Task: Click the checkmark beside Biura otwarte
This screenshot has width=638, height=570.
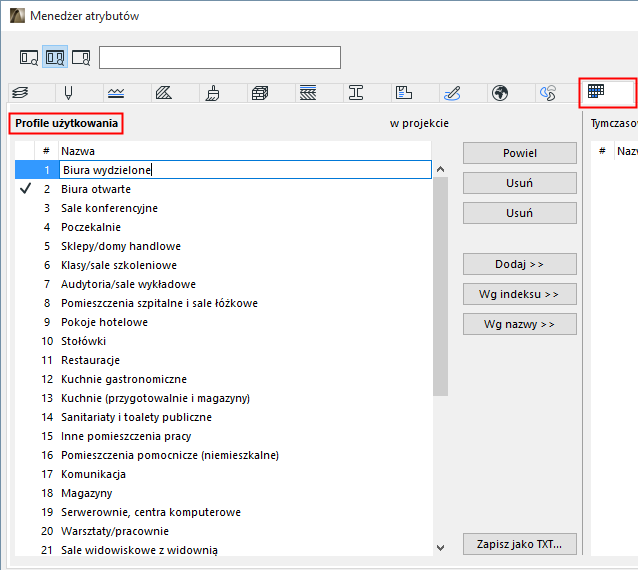Action: click(25, 189)
